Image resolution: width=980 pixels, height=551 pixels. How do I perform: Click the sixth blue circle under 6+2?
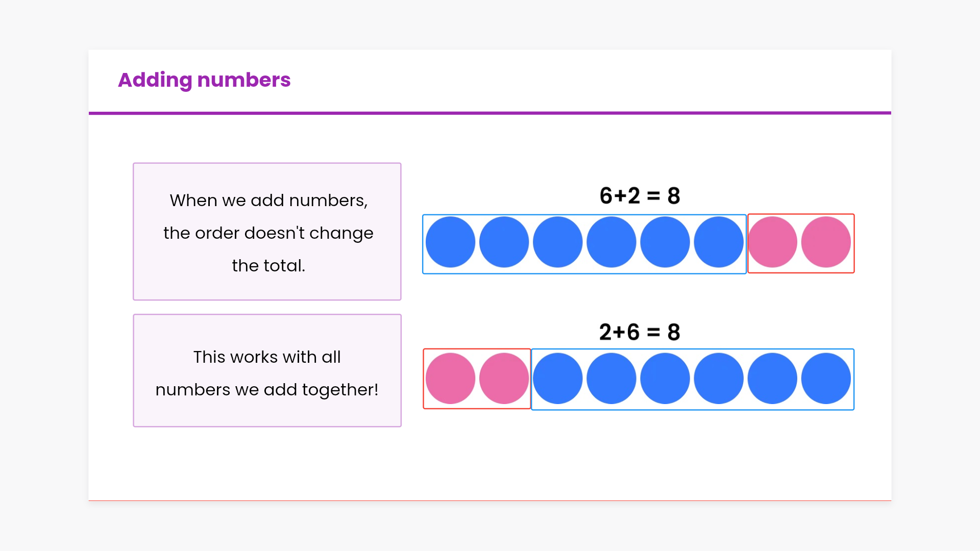point(718,242)
